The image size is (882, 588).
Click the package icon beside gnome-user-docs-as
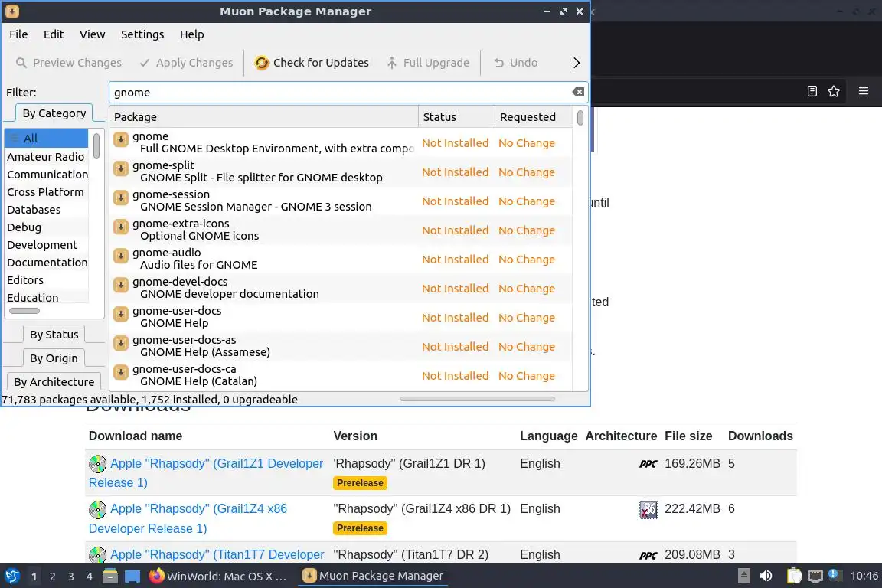[121, 343]
